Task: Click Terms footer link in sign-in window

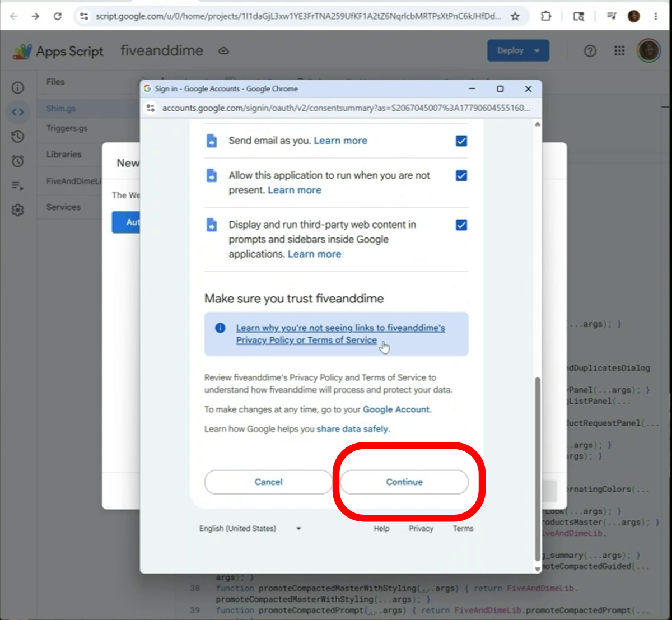Action: pos(463,528)
